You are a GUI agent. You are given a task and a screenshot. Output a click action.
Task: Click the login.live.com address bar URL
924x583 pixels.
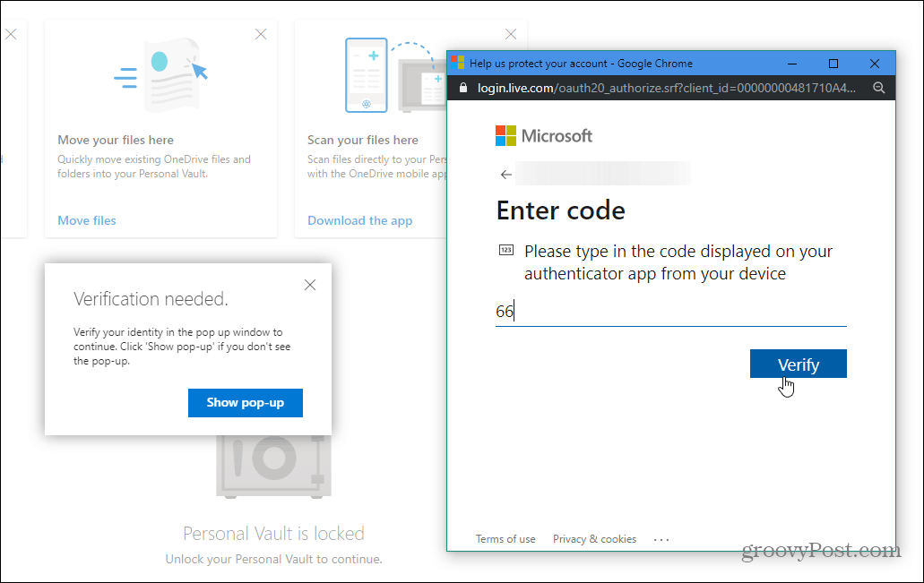[666, 88]
